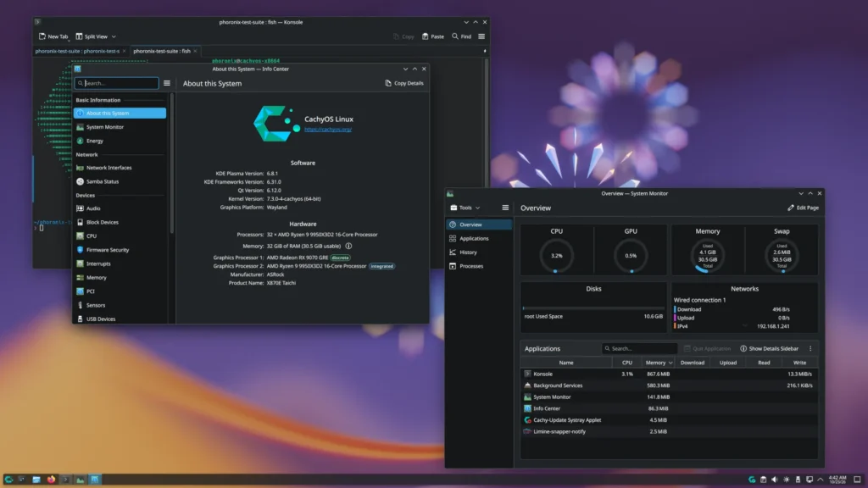The height and width of the screenshot is (488, 868).
Task: Open Firefox from the taskbar
Action: pyautogui.click(x=51, y=480)
